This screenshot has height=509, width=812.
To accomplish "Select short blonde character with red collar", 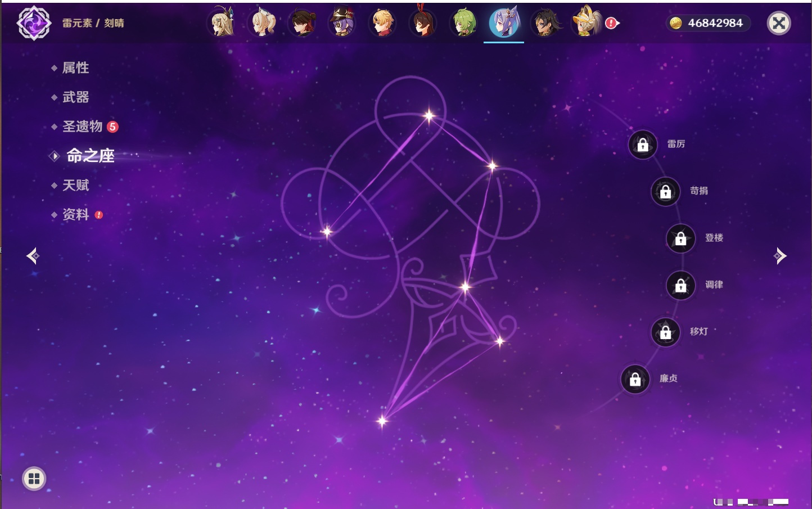I will [x=383, y=23].
